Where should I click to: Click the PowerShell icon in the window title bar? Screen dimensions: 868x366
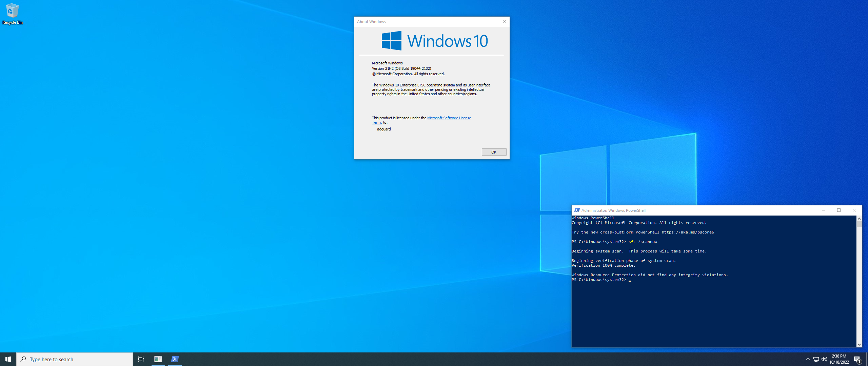tap(577, 210)
